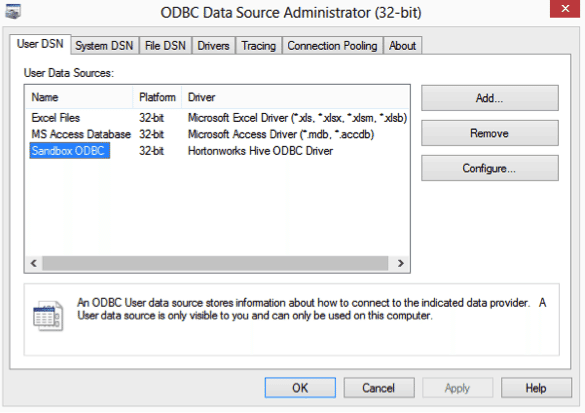Open Help for this dialog
The image size is (585, 413).
click(536, 388)
